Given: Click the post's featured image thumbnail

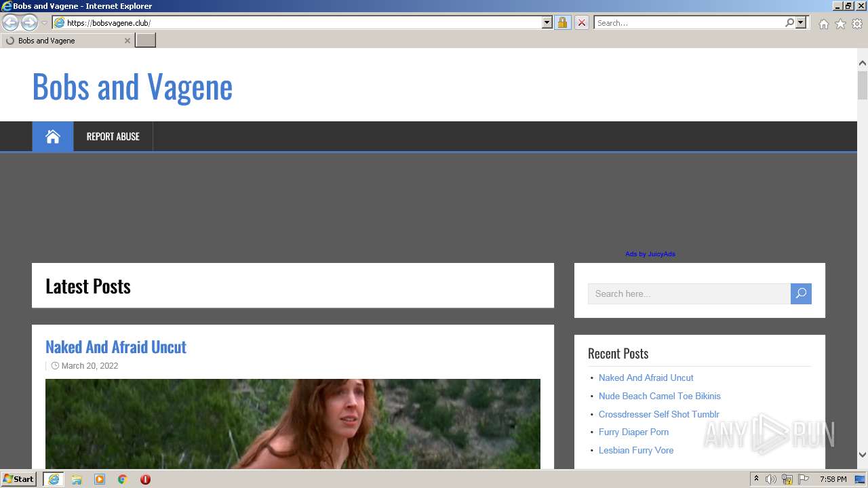Looking at the screenshot, I should (293, 424).
